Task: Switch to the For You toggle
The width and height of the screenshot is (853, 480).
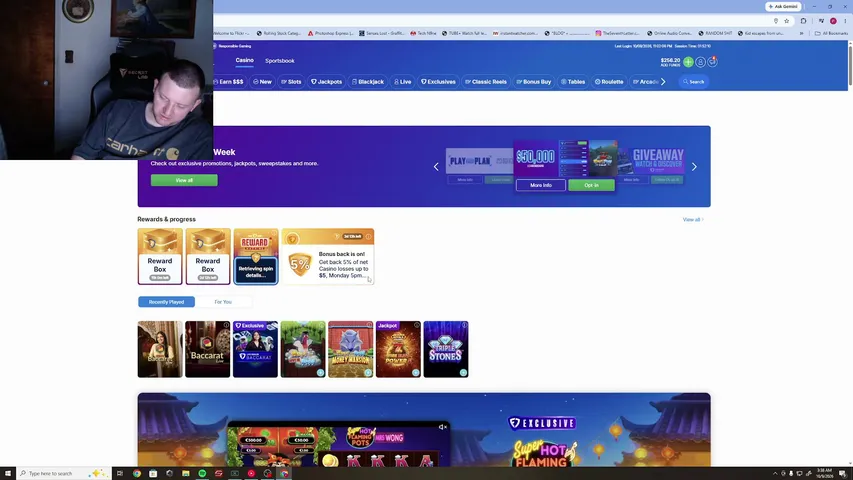Action: [223, 301]
